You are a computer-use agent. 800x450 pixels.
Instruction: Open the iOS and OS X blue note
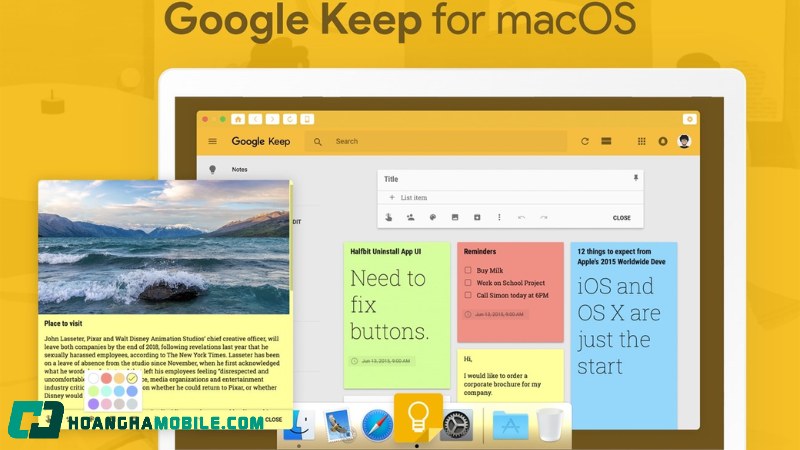[623, 335]
